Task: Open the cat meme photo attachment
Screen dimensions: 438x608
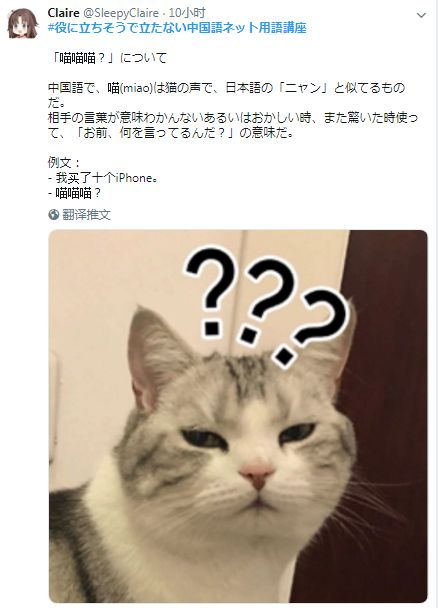Action: pos(238,416)
